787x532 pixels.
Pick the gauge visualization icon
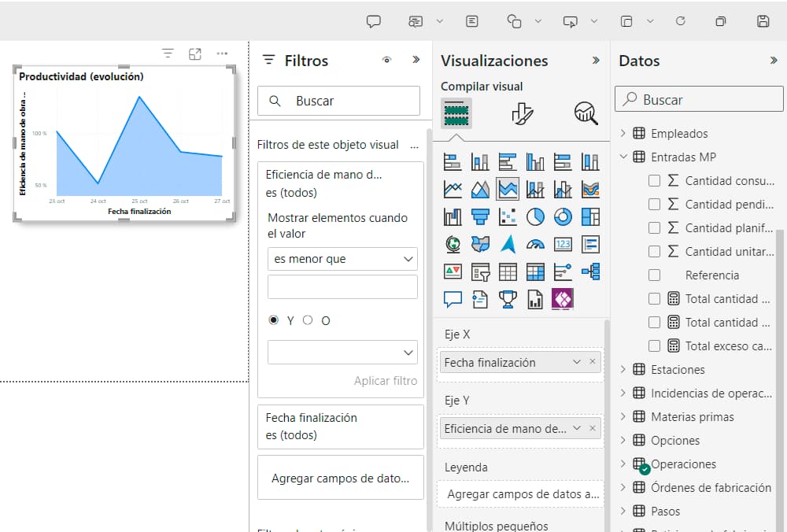(535, 244)
